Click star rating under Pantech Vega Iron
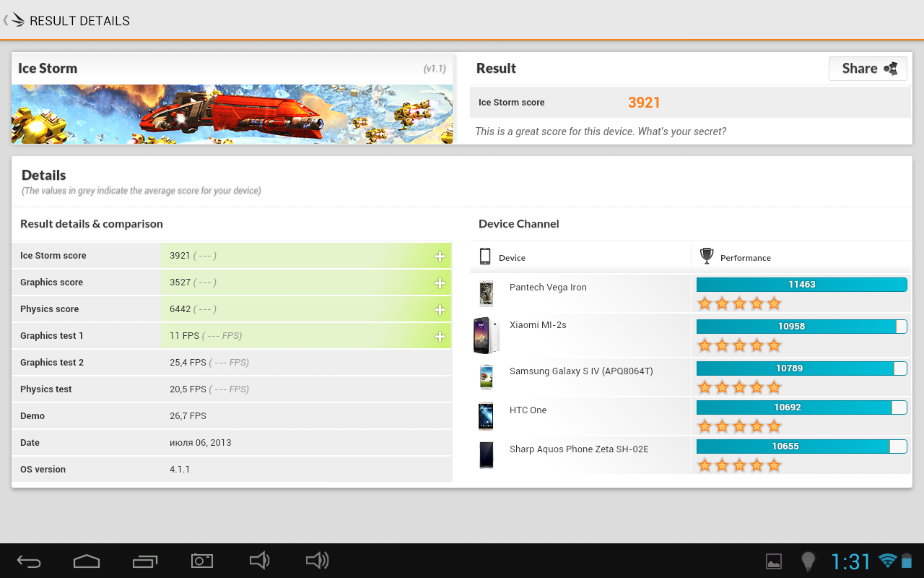This screenshot has height=578, width=924. (739, 303)
